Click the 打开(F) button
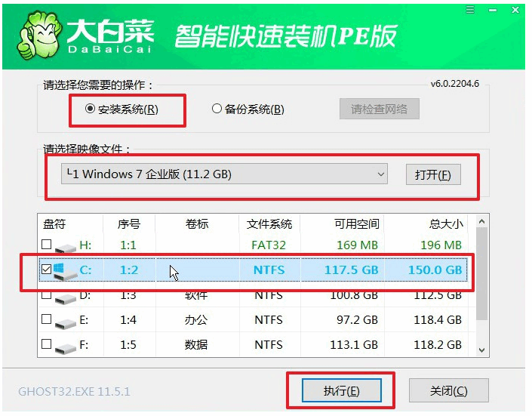Image resolution: width=532 pixels, height=416 pixels. [433, 174]
